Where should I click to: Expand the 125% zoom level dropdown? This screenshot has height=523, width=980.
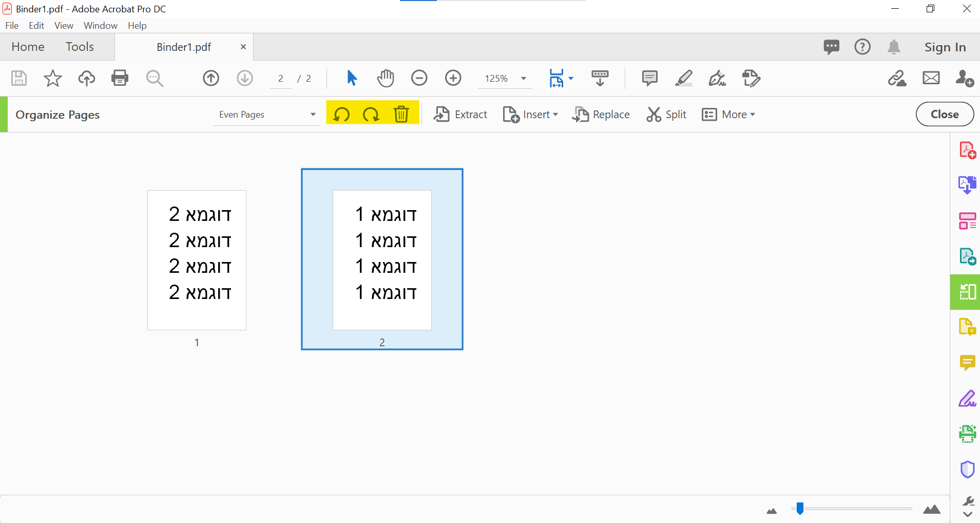(x=524, y=79)
